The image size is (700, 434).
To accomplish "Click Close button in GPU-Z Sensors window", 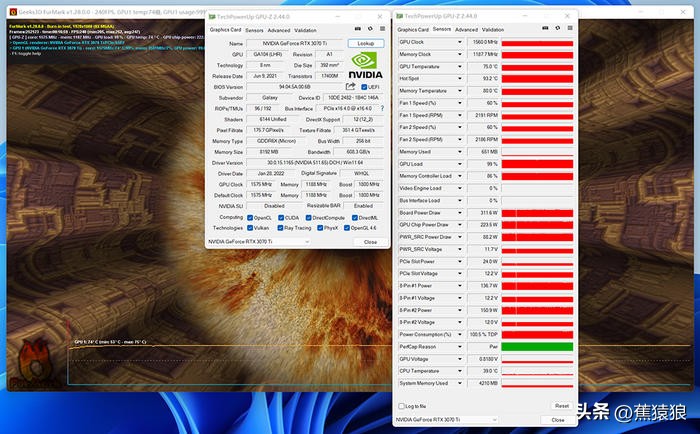I will [558, 420].
